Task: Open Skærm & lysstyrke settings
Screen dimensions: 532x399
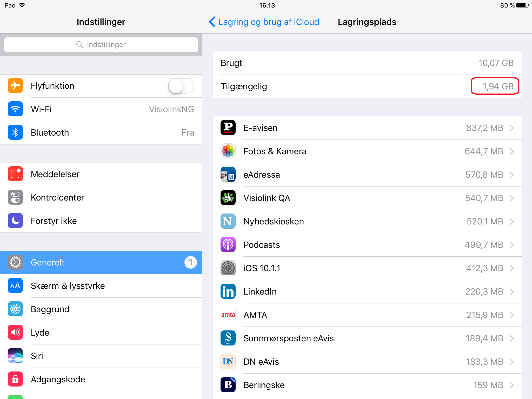Action: [x=101, y=286]
